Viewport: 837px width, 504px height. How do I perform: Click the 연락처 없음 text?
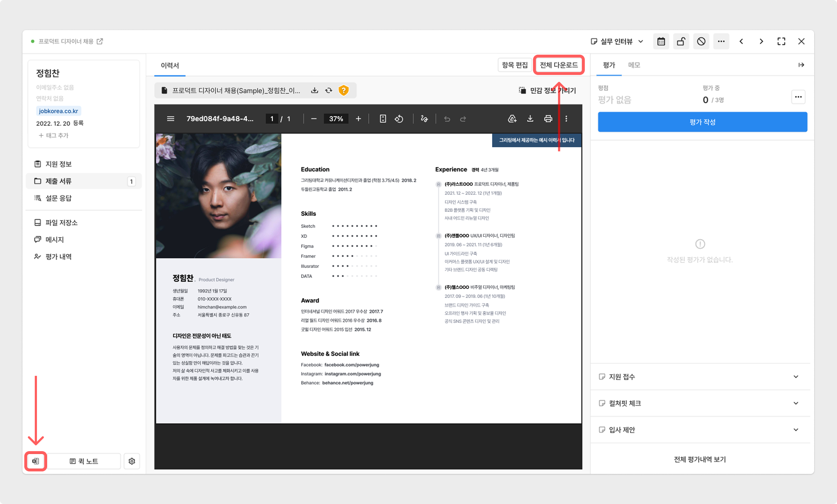click(x=50, y=98)
